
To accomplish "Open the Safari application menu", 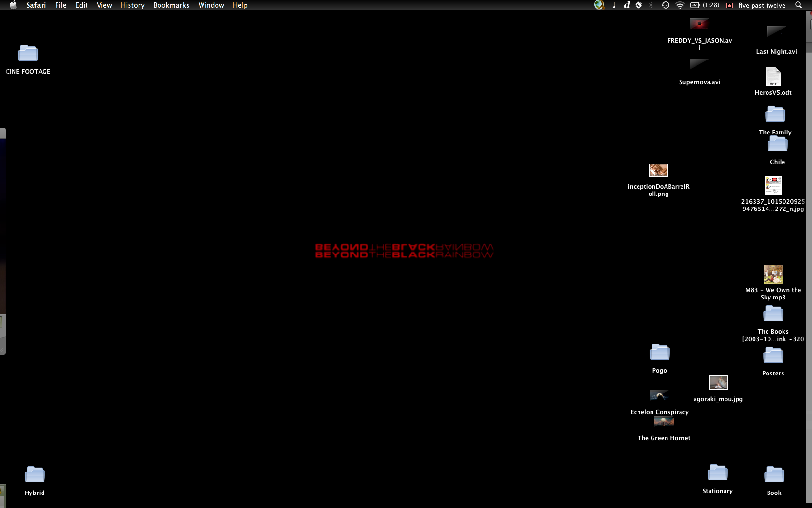I will [36, 5].
